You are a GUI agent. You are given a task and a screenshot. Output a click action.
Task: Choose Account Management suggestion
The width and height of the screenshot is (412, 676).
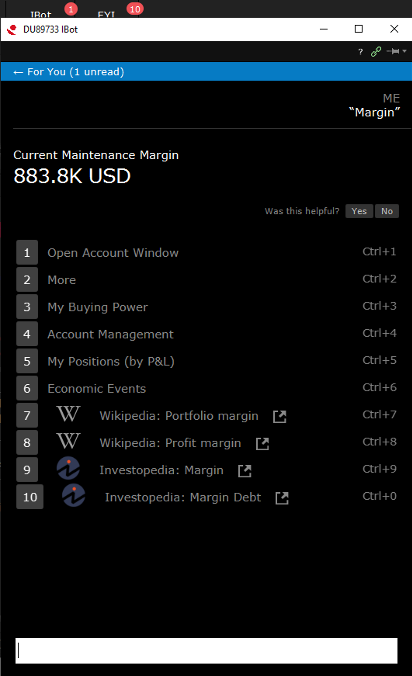pos(206,334)
